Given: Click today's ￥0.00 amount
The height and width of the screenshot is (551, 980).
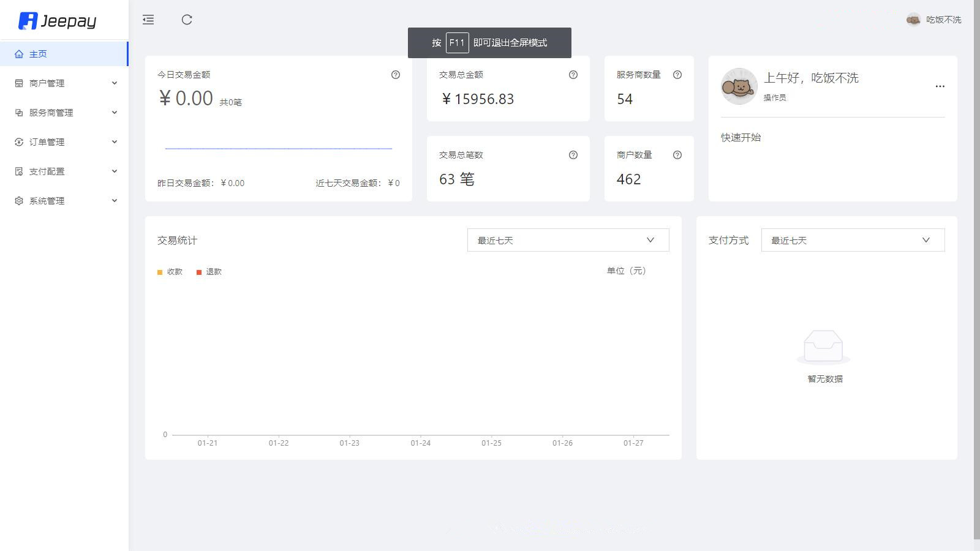Looking at the screenshot, I should coord(186,98).
